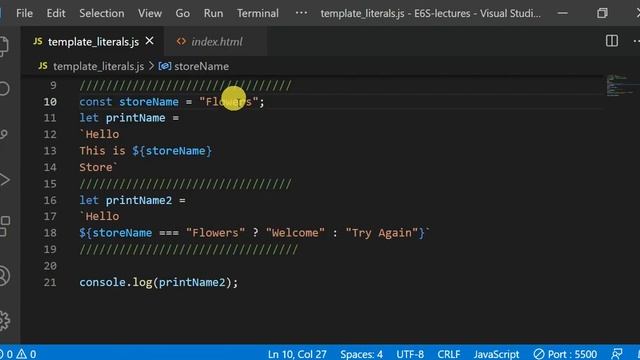Open the Selection menu

(x=102, y=13)
